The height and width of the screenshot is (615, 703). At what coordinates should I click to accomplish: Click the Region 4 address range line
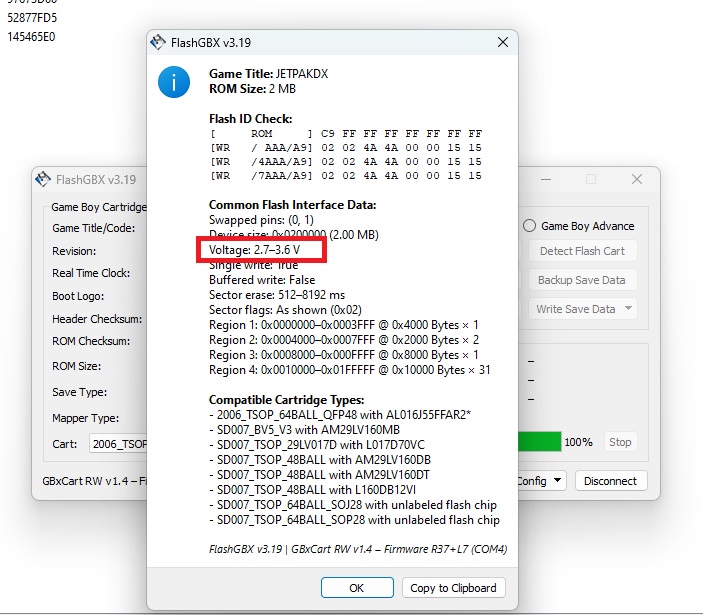click(x=350, y=370)
